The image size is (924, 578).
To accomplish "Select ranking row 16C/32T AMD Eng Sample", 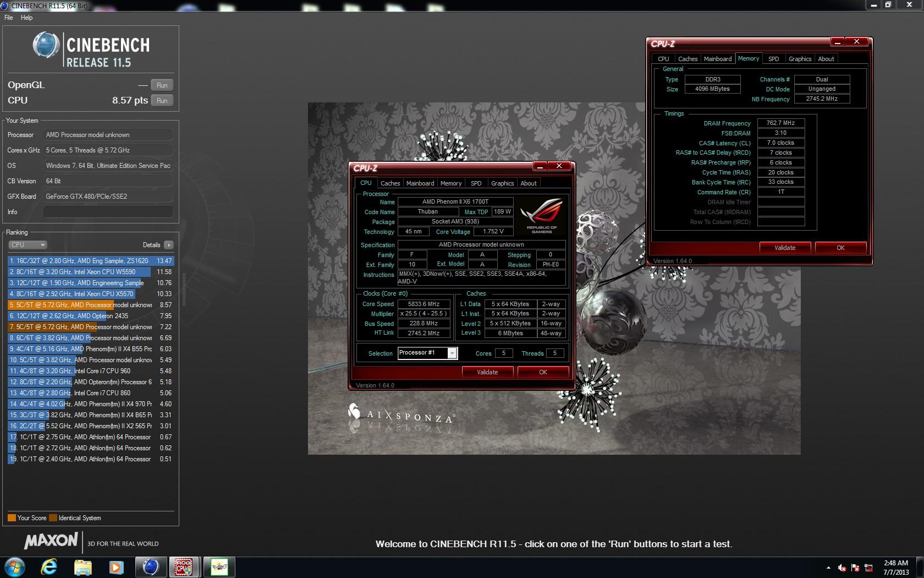I will [91, 261].
